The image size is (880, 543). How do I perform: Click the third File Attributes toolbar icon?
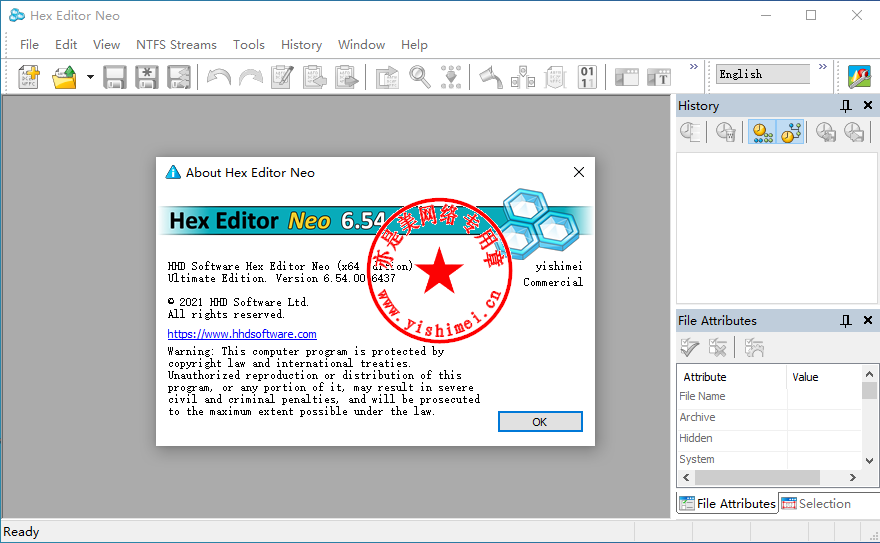click(754, 348)
